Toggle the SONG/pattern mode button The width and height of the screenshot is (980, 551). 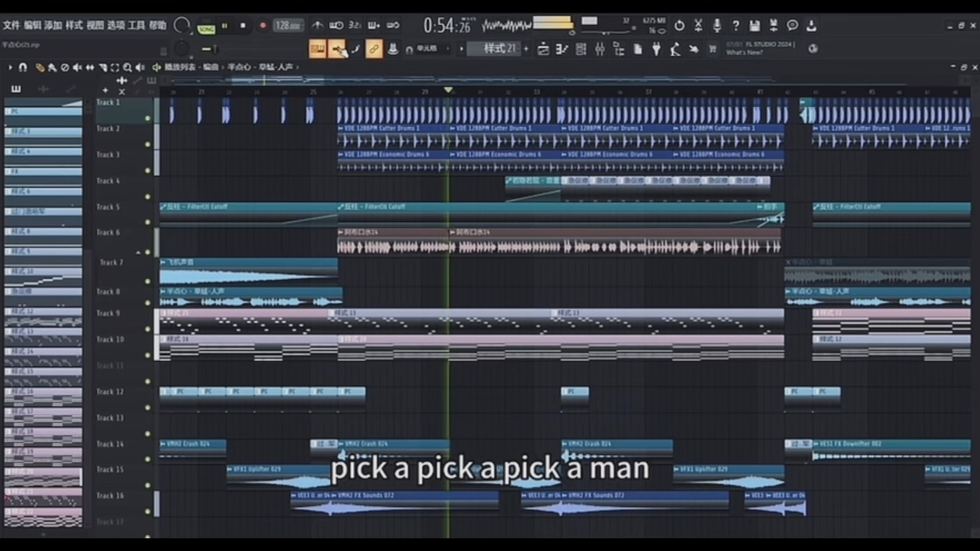point(206,29)
